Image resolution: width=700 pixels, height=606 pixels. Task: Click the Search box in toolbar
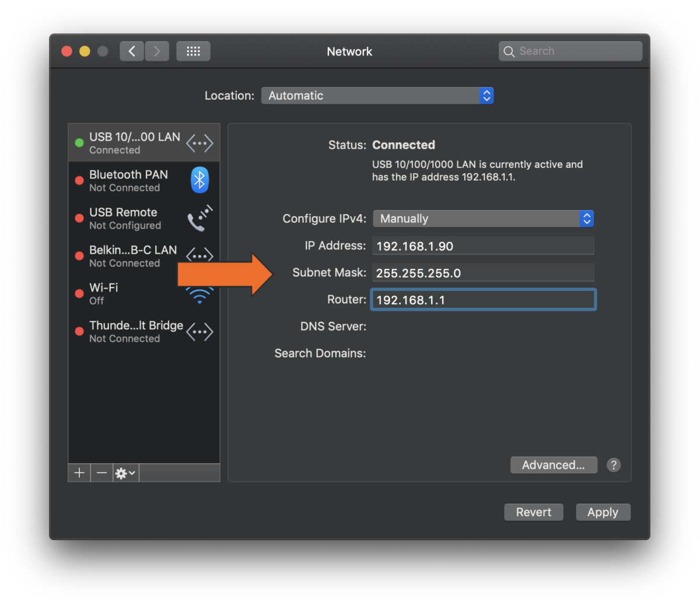(570, 51)
